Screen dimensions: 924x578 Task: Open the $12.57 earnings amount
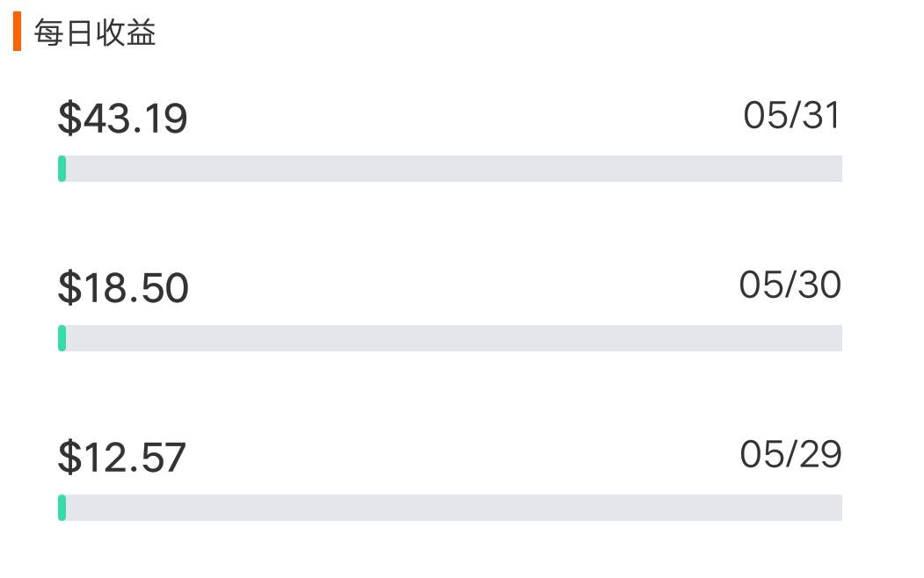coord(122,458)
